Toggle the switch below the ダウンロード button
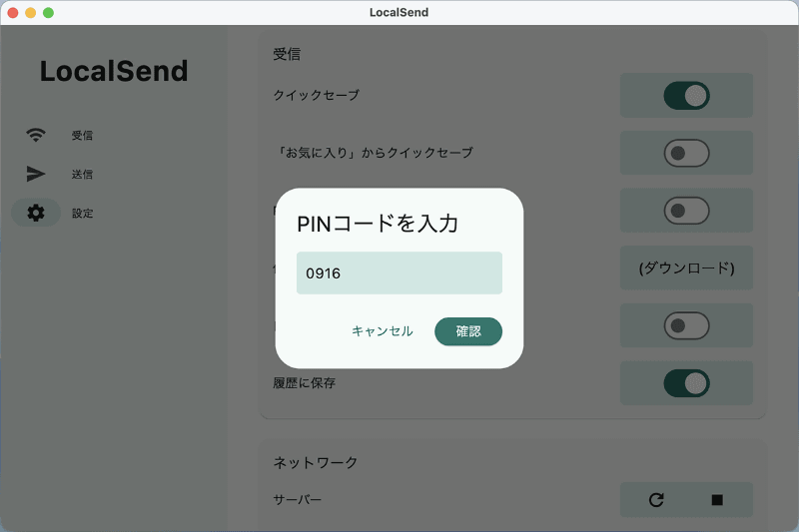The width and height of the screenshot is (799, 532). 686,325
